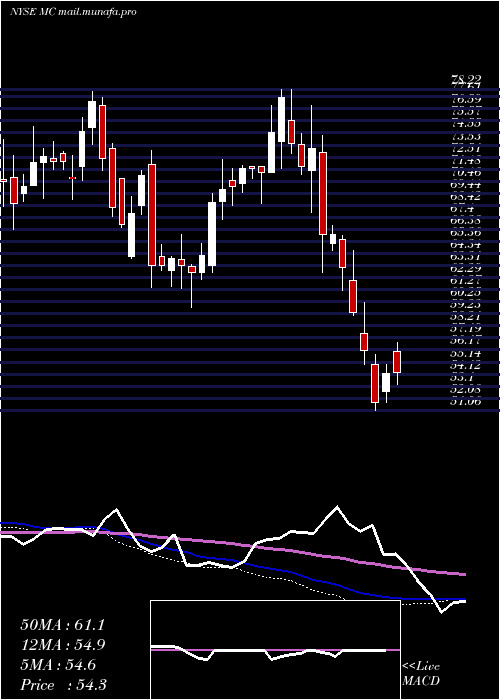
Task: Click the 56.17 price axis label
Action: coord(466,341)
